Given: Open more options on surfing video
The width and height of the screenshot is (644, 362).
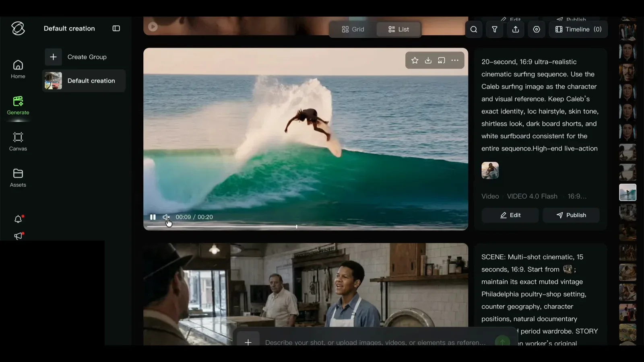Looking at the screenshot, I should point(455,60).
